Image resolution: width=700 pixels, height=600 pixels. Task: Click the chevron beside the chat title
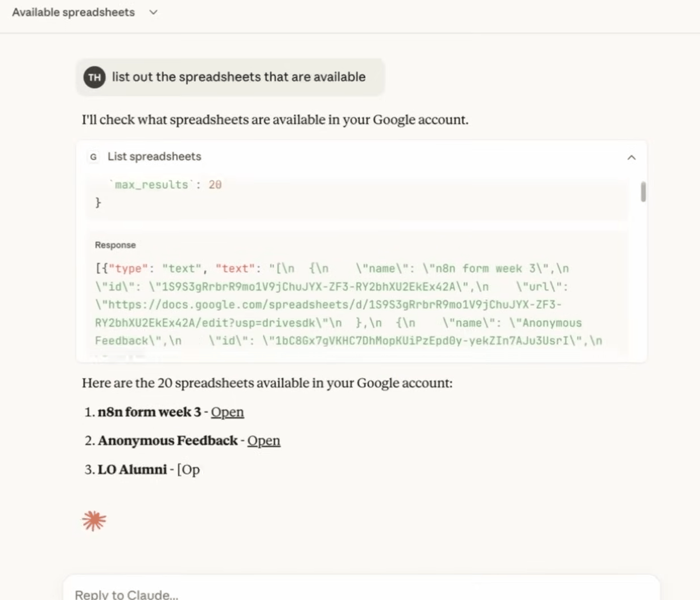pyautogui.click(x=153, y=13)
